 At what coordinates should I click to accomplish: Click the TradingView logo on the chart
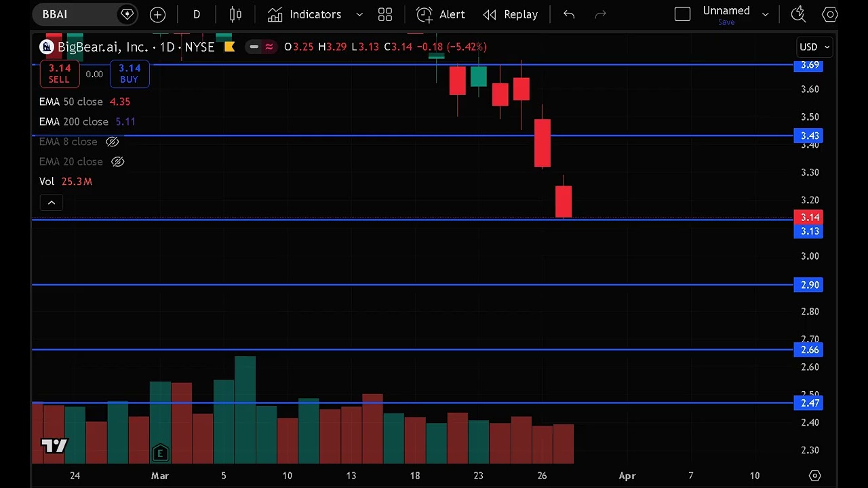tap(54, 445)
